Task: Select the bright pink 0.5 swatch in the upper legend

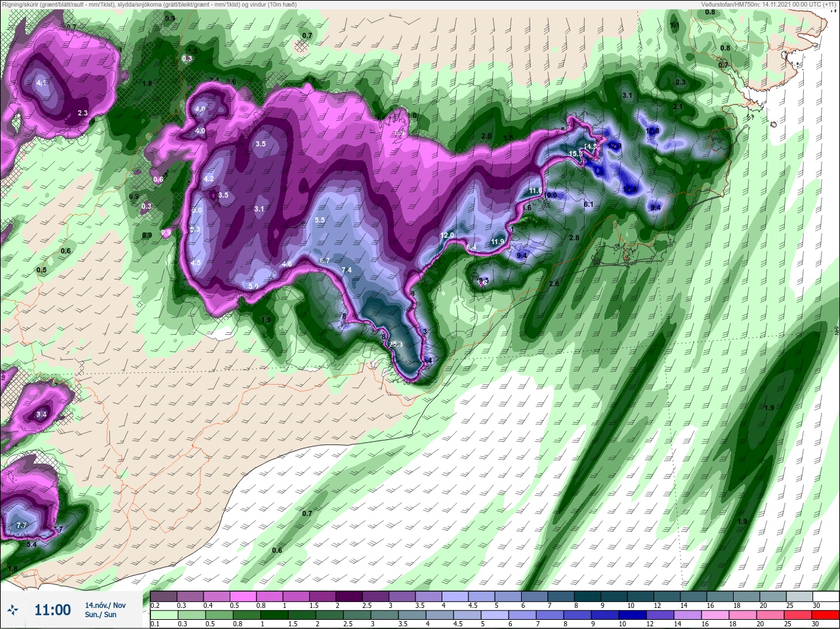Action: click(241, 596)
